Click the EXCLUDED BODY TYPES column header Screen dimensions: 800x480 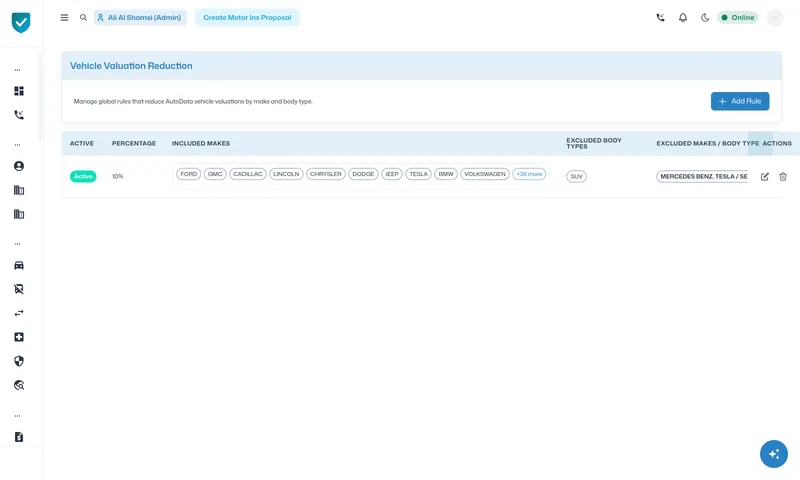click(594, 143)
